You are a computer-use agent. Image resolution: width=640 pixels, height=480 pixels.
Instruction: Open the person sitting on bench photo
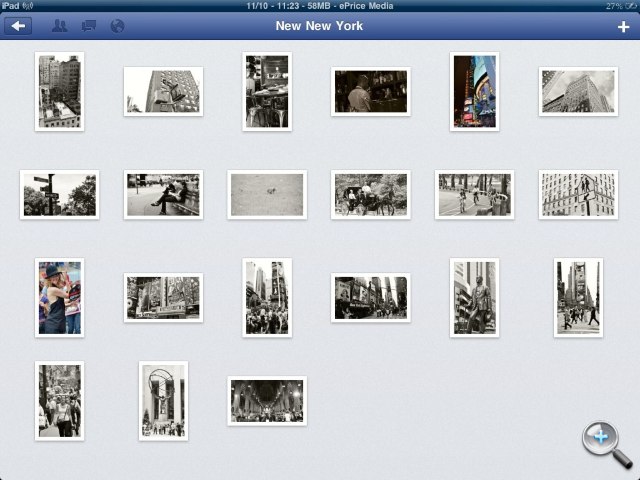click(163, 195)
